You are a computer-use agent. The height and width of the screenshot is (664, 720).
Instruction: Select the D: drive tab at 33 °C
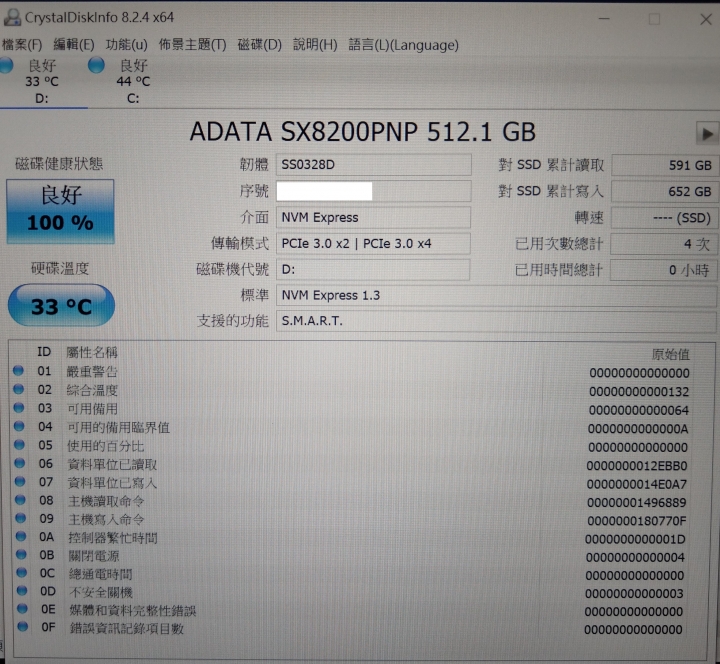pos(42,81)
